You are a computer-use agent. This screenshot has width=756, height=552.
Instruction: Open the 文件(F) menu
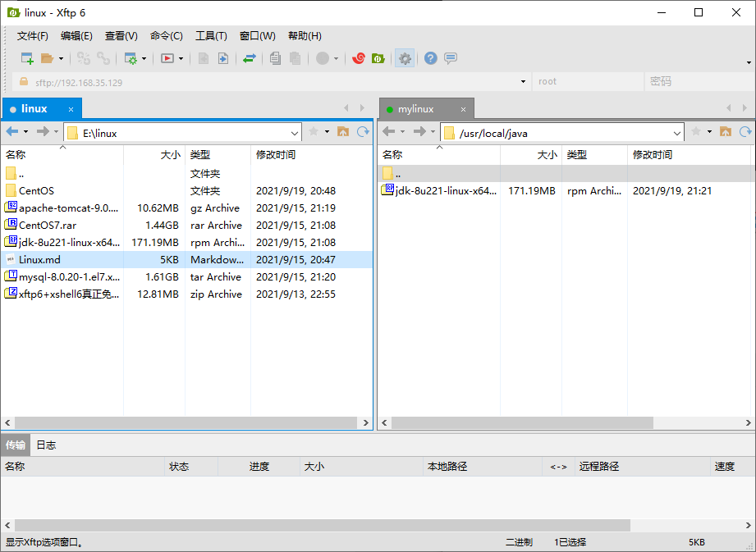(32, 36)
